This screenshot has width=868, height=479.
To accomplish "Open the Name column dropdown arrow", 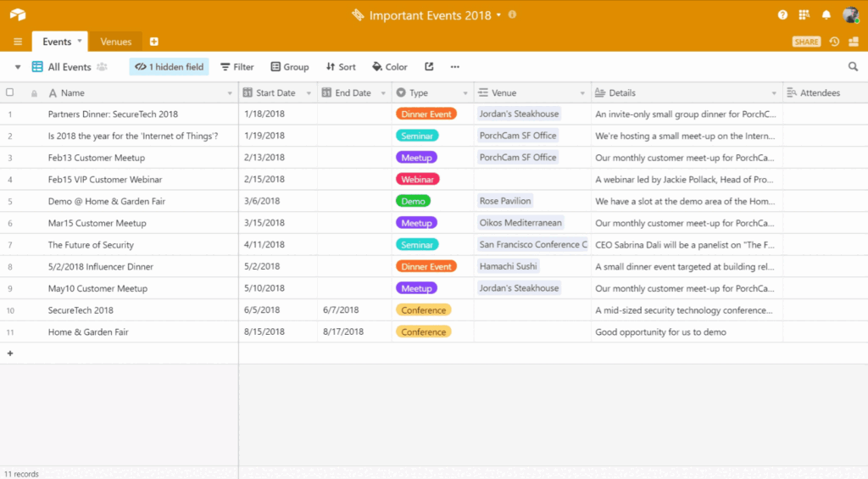I will pos(230,93).
